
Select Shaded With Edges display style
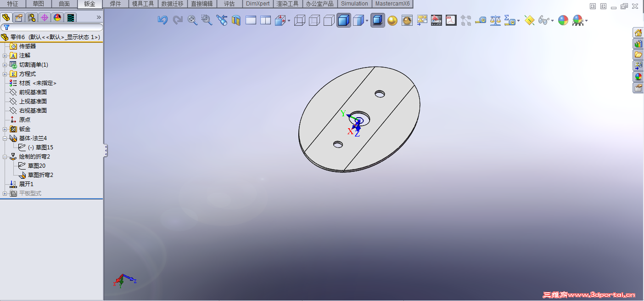[344, 20]
